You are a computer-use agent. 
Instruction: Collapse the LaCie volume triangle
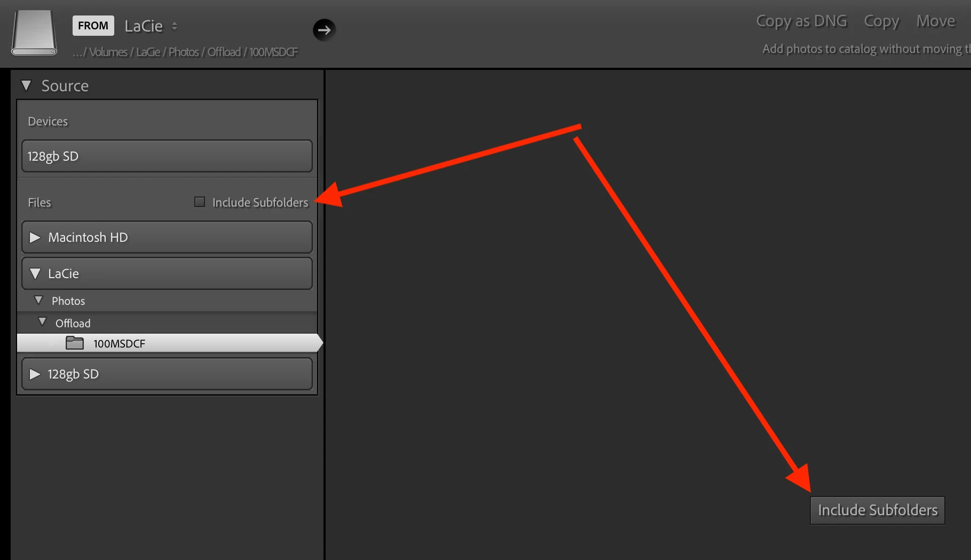tap(35, 273)
